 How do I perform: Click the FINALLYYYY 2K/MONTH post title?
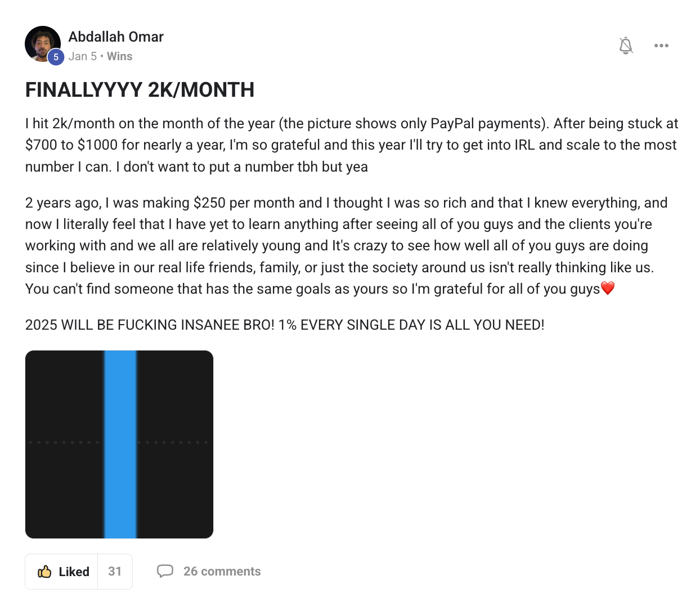(x=140, y=90)
